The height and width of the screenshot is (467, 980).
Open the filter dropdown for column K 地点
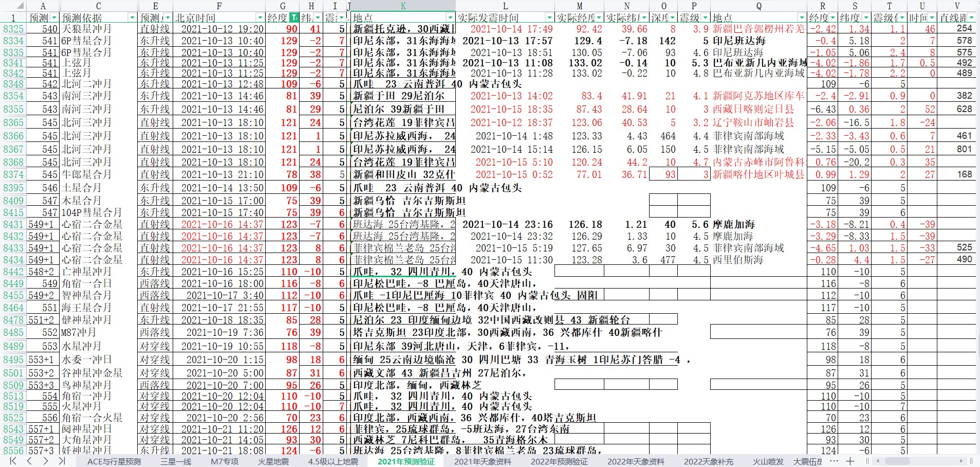pos(451,18)
